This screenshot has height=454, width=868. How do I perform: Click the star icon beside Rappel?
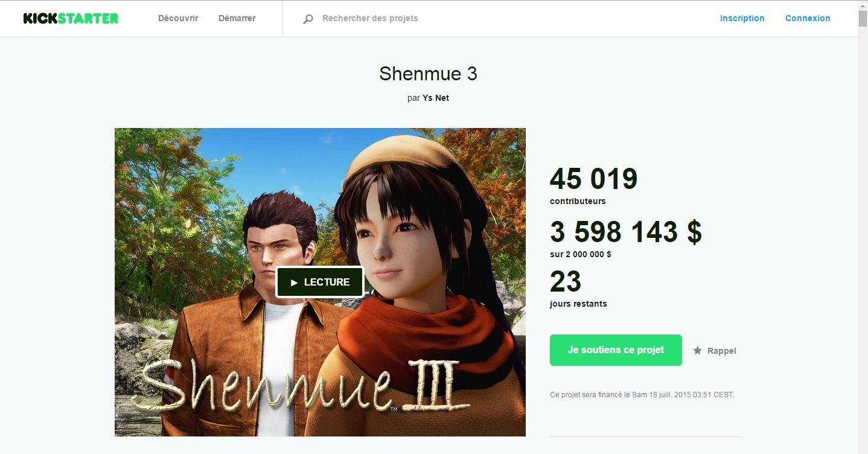coord(697,350)
